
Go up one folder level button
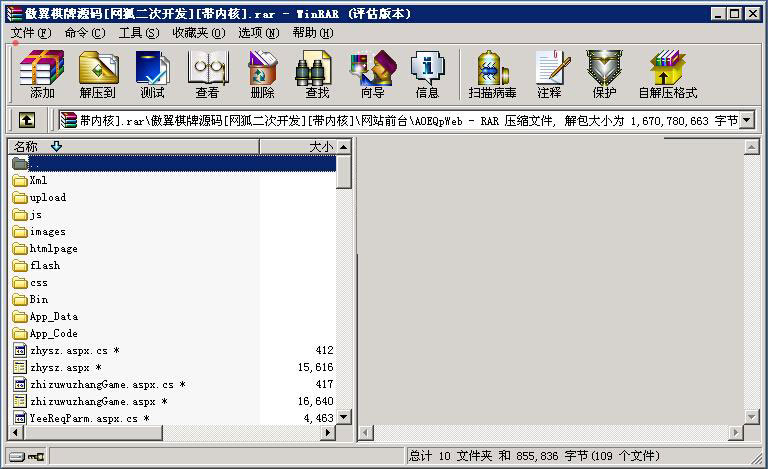pyautogui.click(x=27, y=121)
